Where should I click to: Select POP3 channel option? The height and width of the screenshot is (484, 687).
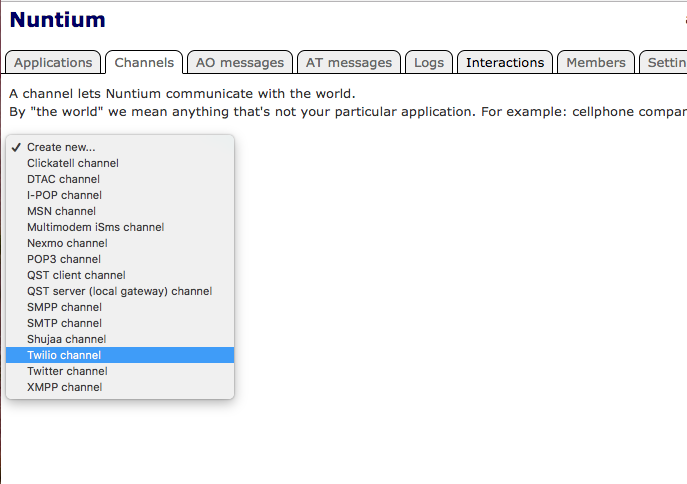click(120, 259)
